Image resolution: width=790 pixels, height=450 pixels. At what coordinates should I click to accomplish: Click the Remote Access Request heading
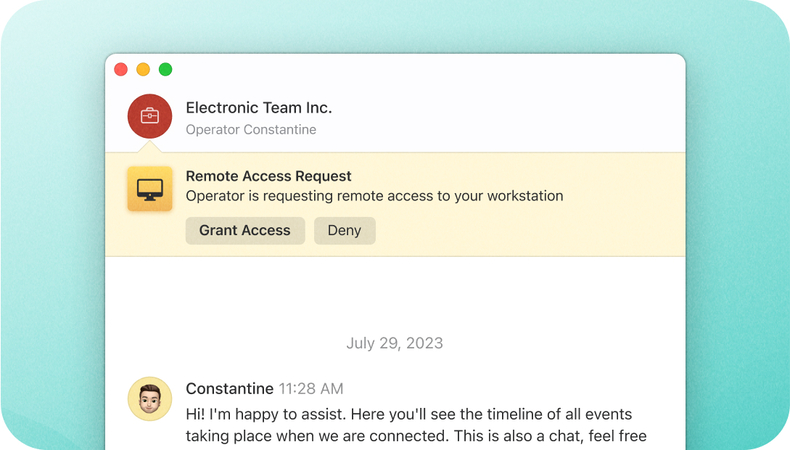pyautogui.click(x=268, y=176)
